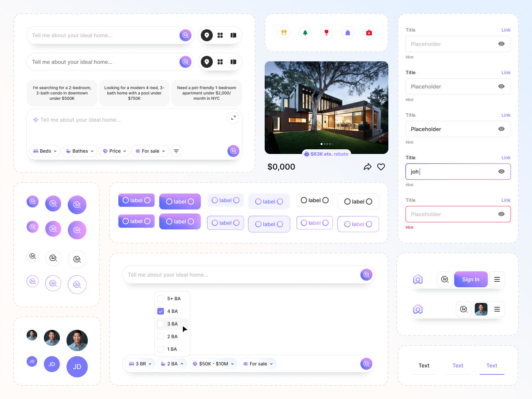
Task: Open the Beds dropdown
Action: coord(45,151)
